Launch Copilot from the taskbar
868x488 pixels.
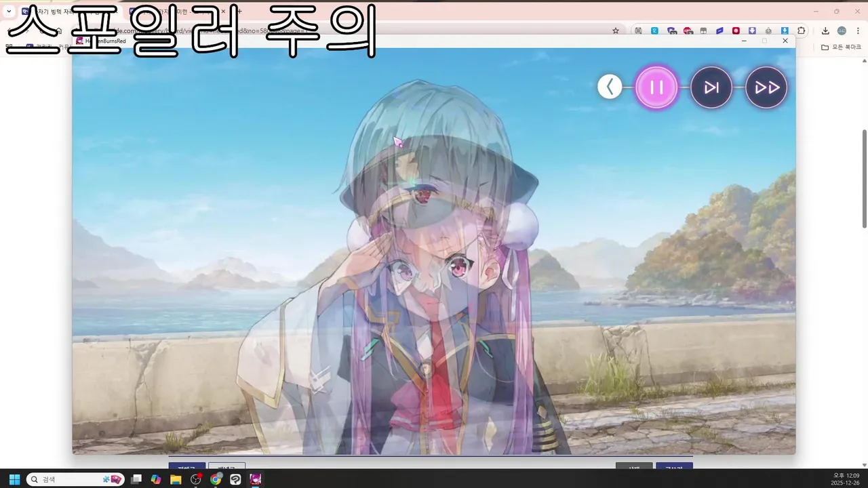click(156, 479)
